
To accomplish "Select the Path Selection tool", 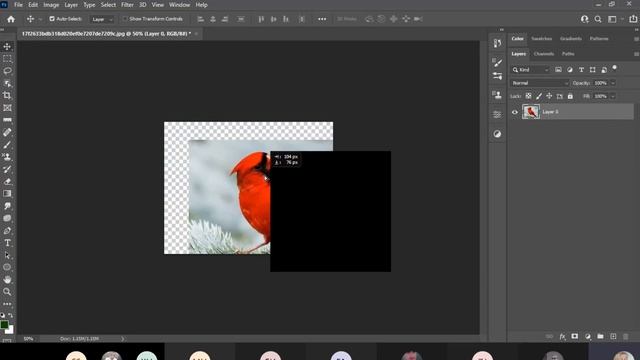I will coord(7,255).
